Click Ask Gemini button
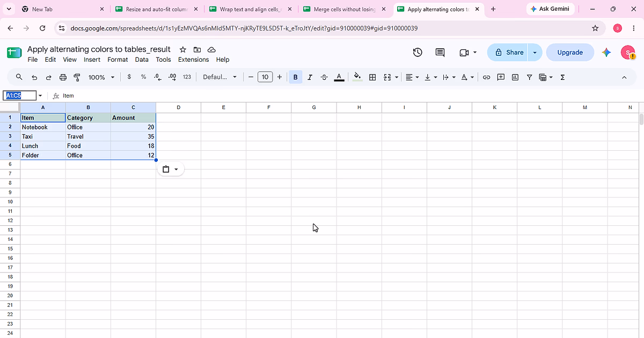644x338 pixels. tap(550, 9)
